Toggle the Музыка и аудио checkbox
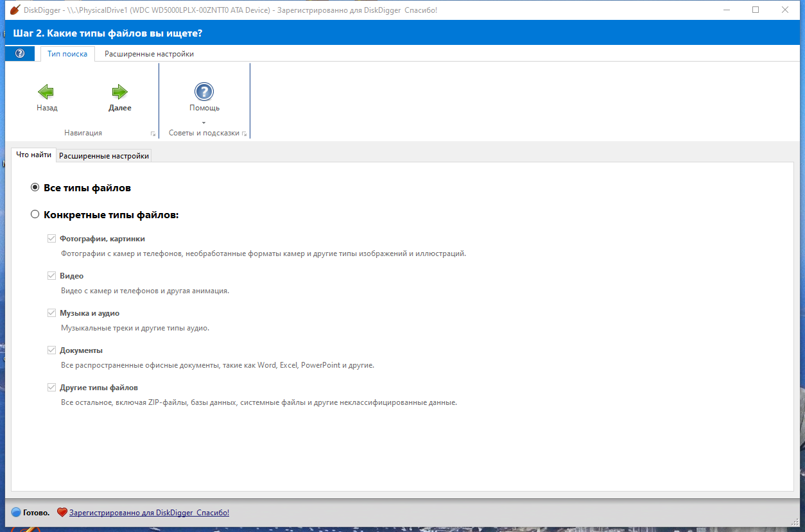 coord(51,313)
